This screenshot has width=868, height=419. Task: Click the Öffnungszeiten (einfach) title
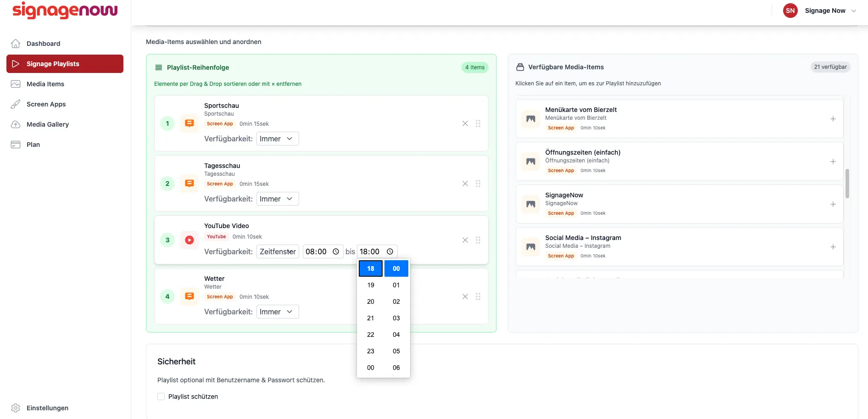point(583,152)
